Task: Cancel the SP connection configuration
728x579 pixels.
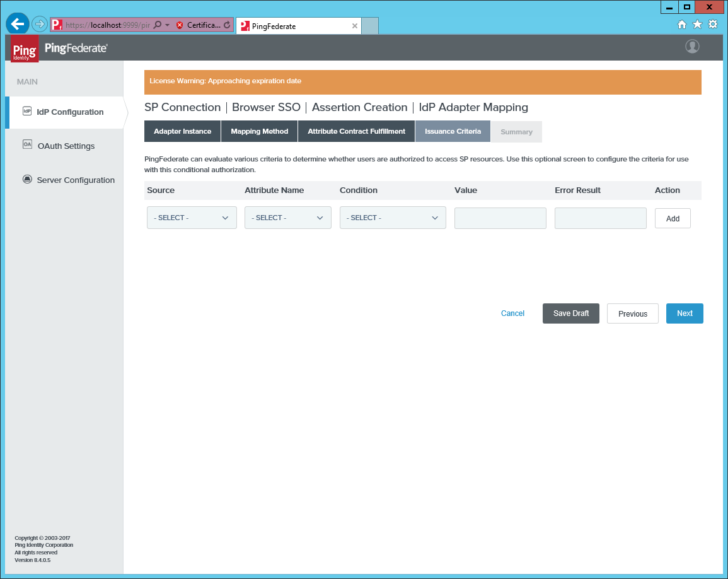Action: point(512,313)
